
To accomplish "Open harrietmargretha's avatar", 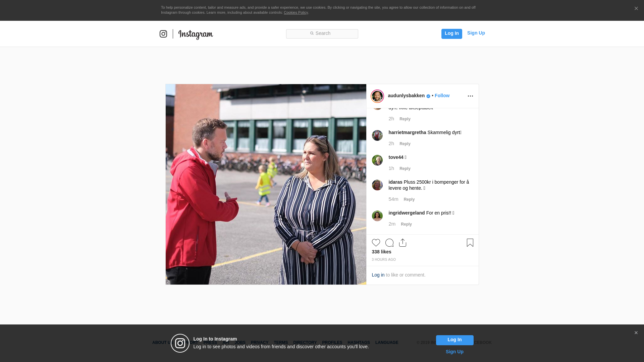I will [377, 135].
